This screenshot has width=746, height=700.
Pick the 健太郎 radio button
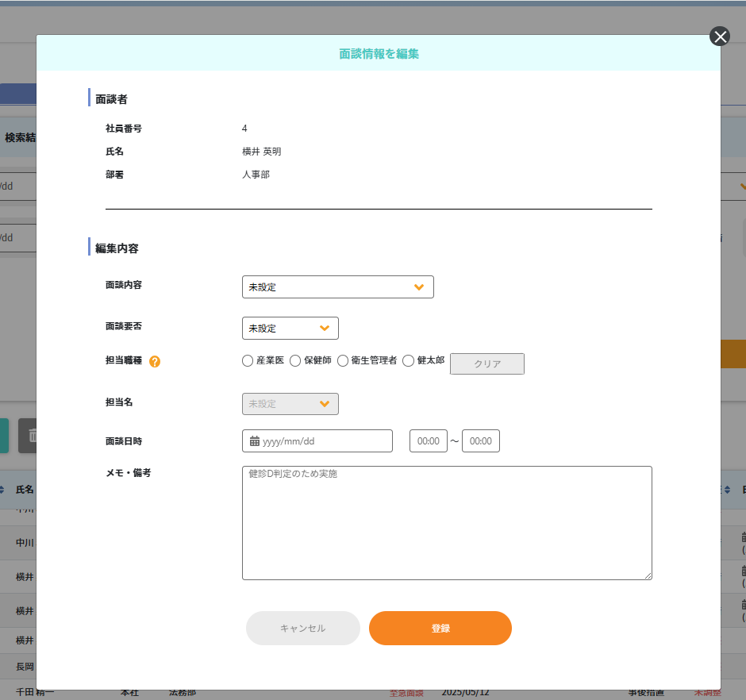pos(409,361)
